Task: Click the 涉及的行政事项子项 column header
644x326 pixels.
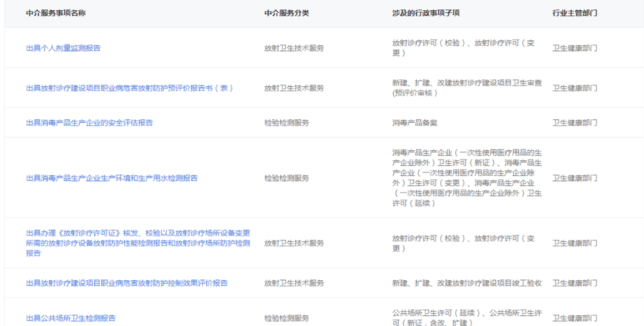Action: pyautogui.click(x=426, y=13)
